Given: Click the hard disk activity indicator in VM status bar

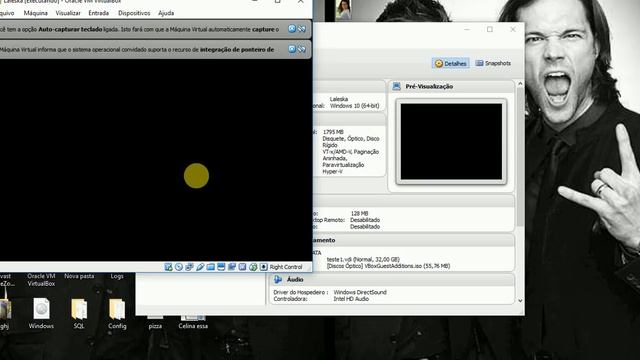Looking at the screenshot, I should 168,267.
